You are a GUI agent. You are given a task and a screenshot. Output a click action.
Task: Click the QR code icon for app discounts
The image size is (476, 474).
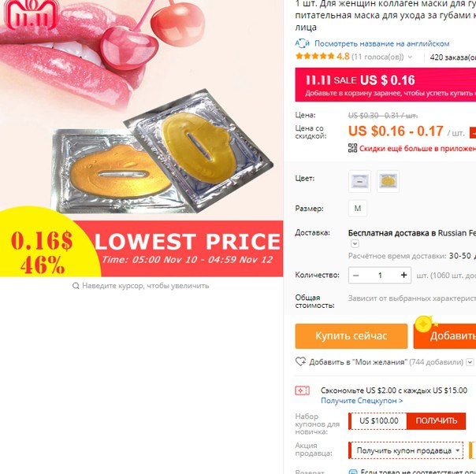click(352, 148)
